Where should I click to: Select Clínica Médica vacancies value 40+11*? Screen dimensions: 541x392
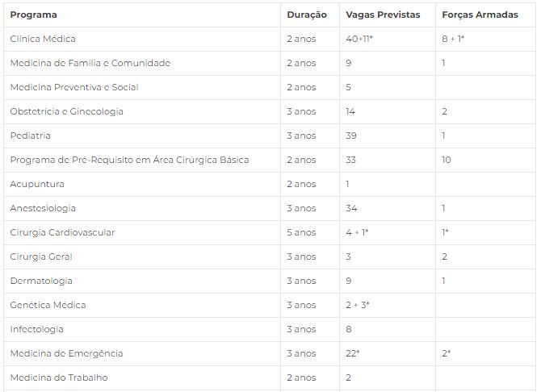click(359, 39)
